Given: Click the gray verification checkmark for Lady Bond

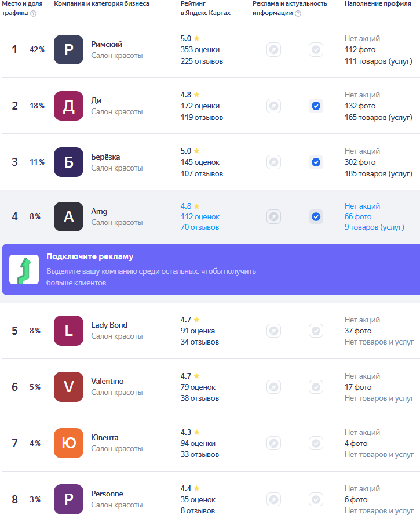Looking at the screenshot, I should pyautogui.click(x=316, y=331).
